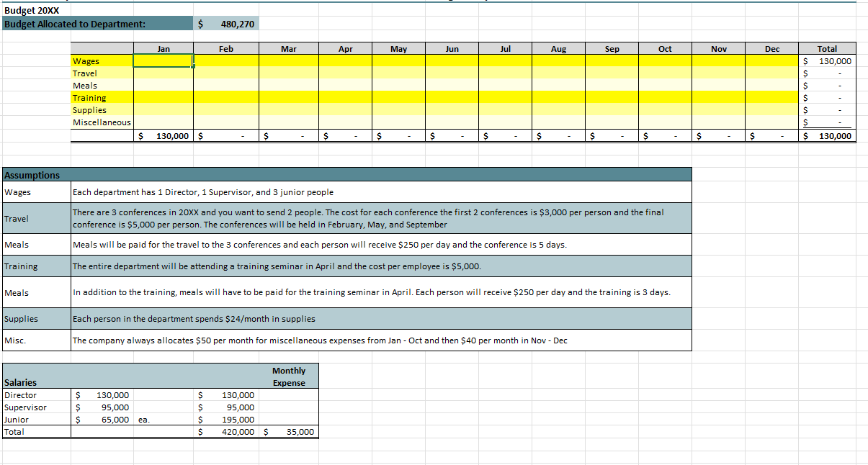
Task: Select the Wages row label in budget table
Action: click(102, 61)
